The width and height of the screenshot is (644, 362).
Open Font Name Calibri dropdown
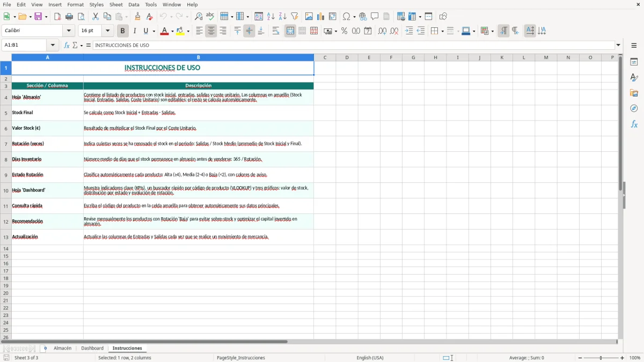tap(69, 31)
